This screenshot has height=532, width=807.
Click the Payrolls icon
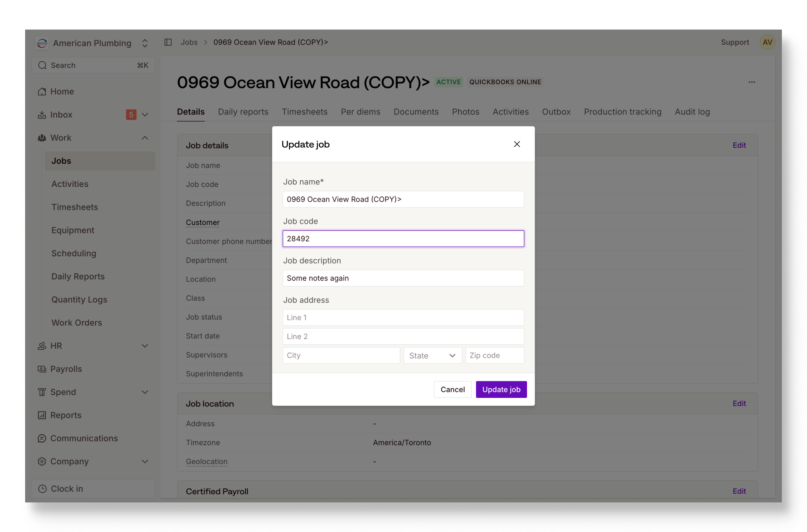pos(42,369)
